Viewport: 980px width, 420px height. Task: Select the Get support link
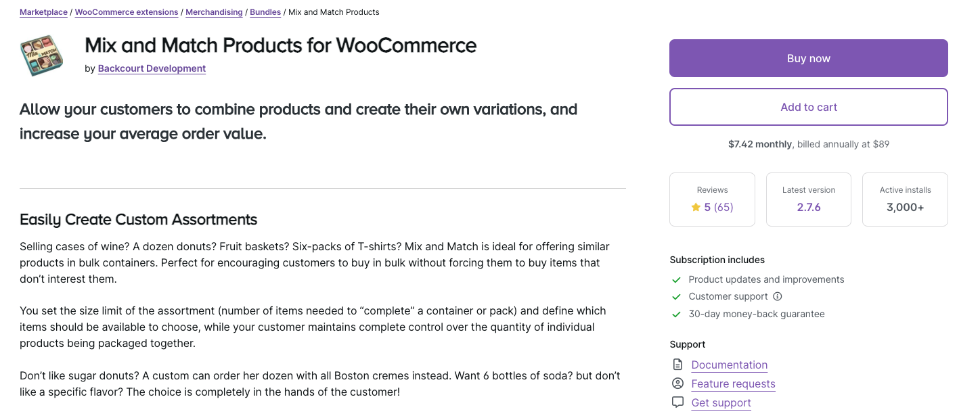tap(721, 402)
